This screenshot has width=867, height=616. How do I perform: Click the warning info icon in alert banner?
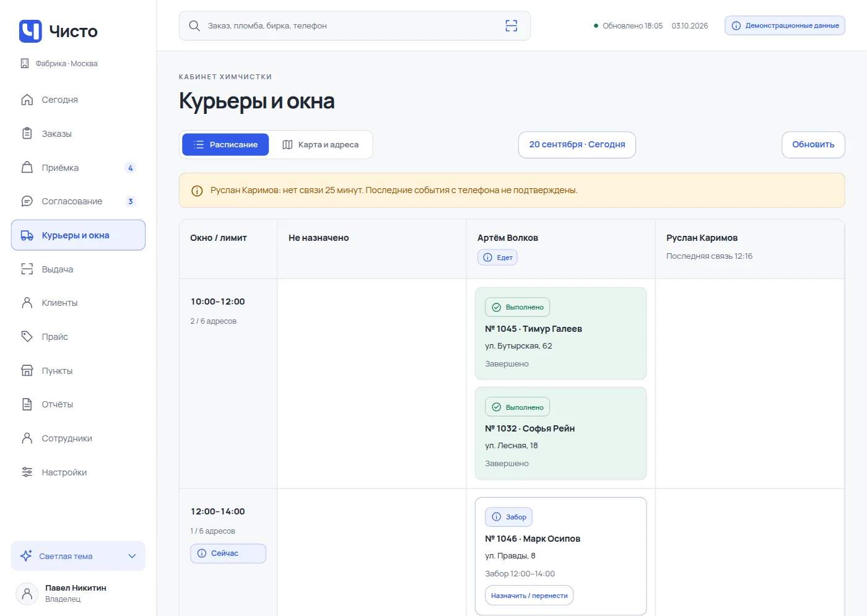click(x=197, y=191)
